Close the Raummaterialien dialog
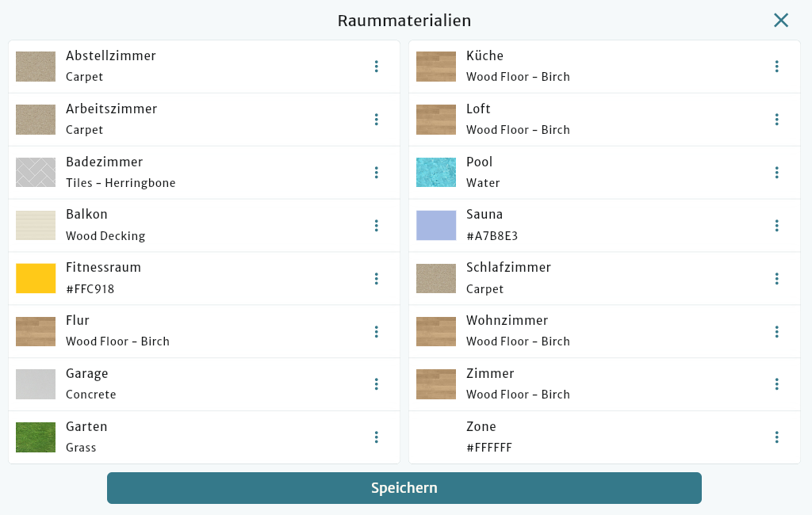812x515 pixels. tap(781, 21)
